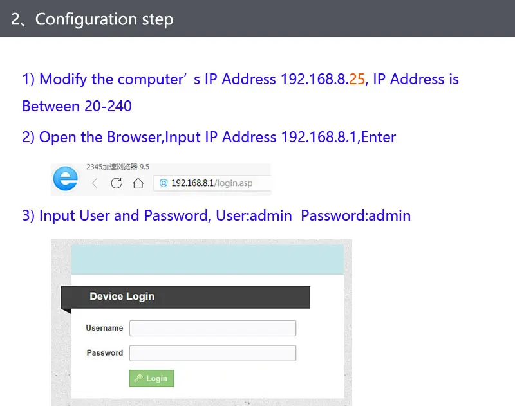Click the blue 2345 browser logo icon
This screenshot has height=420, width=515.
coord(66,179)
